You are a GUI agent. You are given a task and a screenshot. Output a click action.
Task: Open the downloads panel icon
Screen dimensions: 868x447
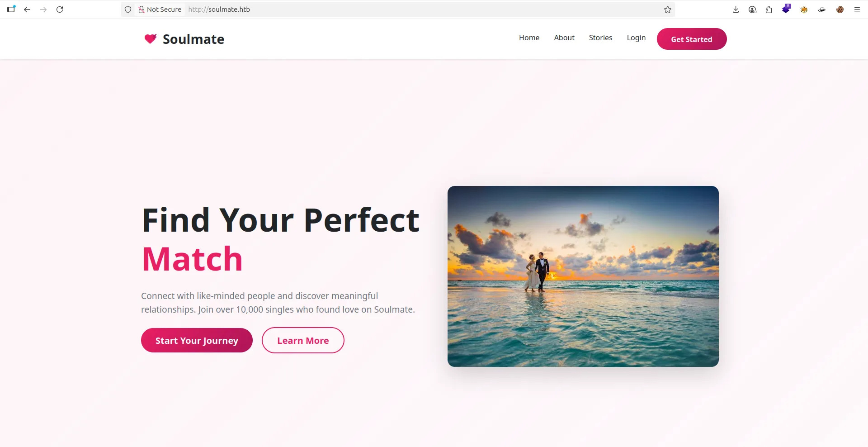click(736, 10)
